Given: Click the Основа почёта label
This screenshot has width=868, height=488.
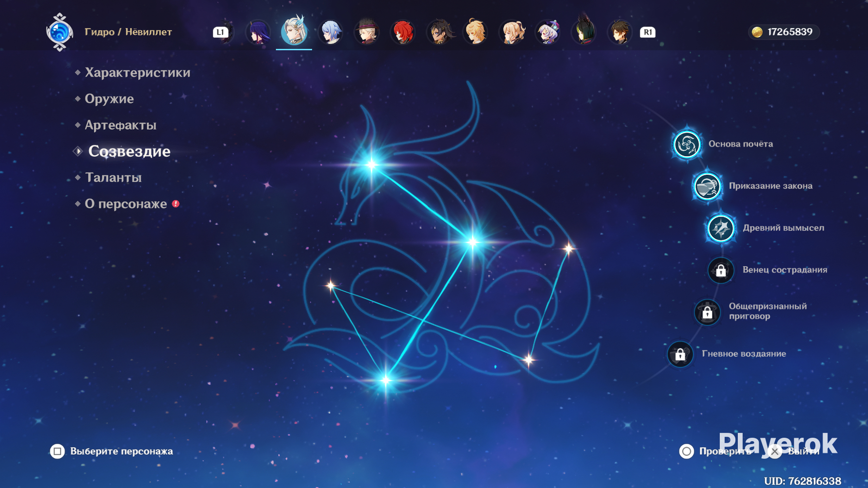Looking at the screenshot, I should (x=741, y=144).
